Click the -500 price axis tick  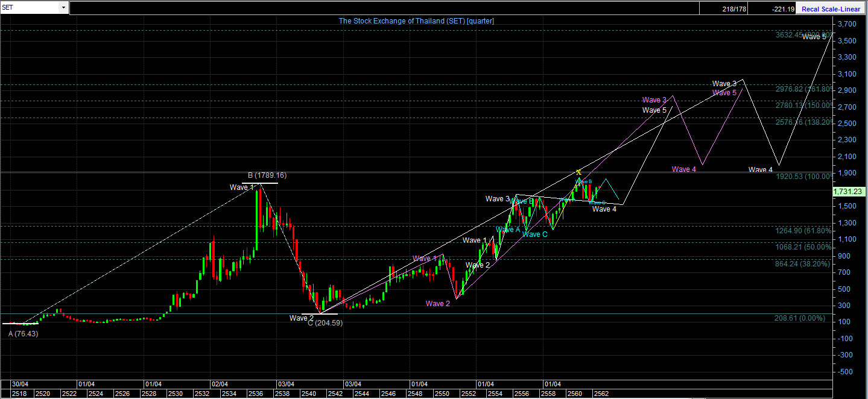pyautogui.click(x=844, y=372)
